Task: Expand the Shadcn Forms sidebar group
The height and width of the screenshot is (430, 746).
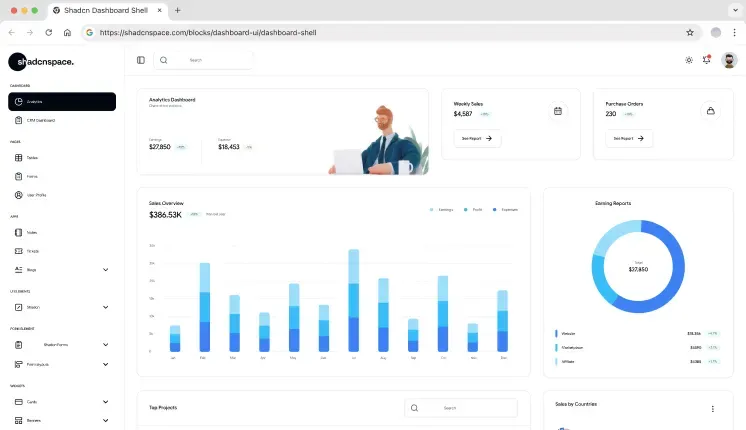Action: (105, 345)
